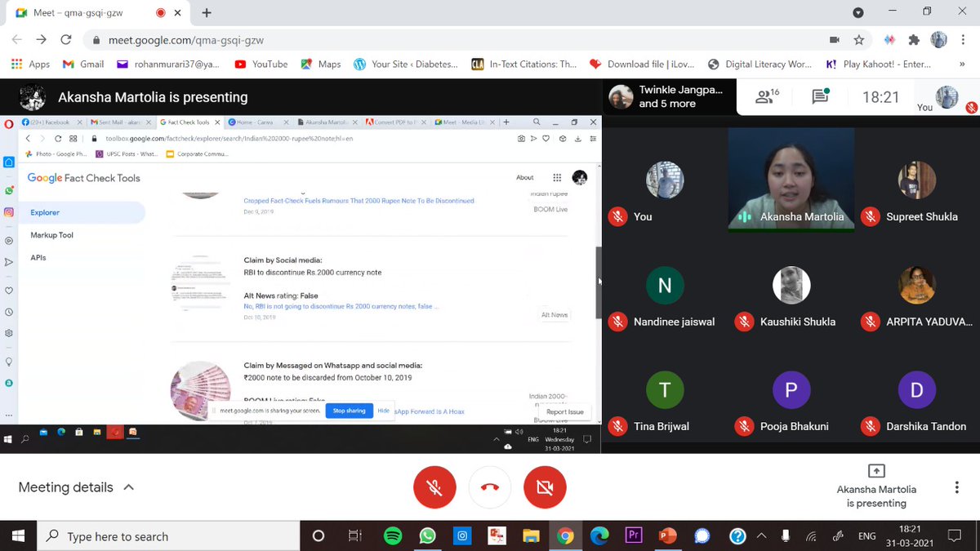Open Gmail bookmark
This screenshot has width=980, height=551.
coord(82,64)
